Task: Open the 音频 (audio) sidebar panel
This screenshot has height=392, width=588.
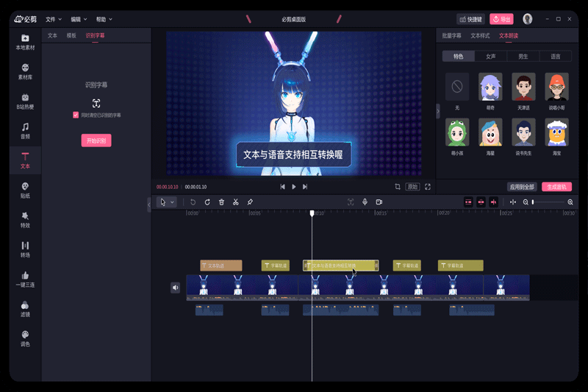Action: 25,130
